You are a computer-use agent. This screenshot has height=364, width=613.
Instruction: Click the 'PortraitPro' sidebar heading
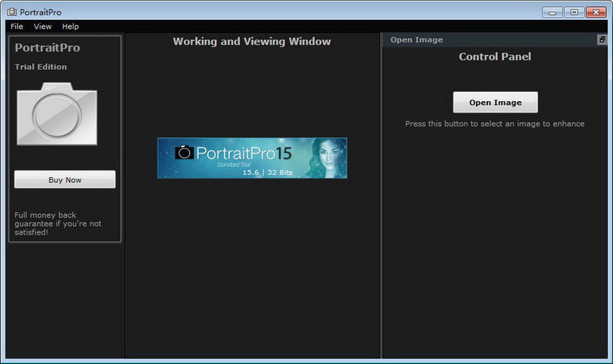point(48,48)
